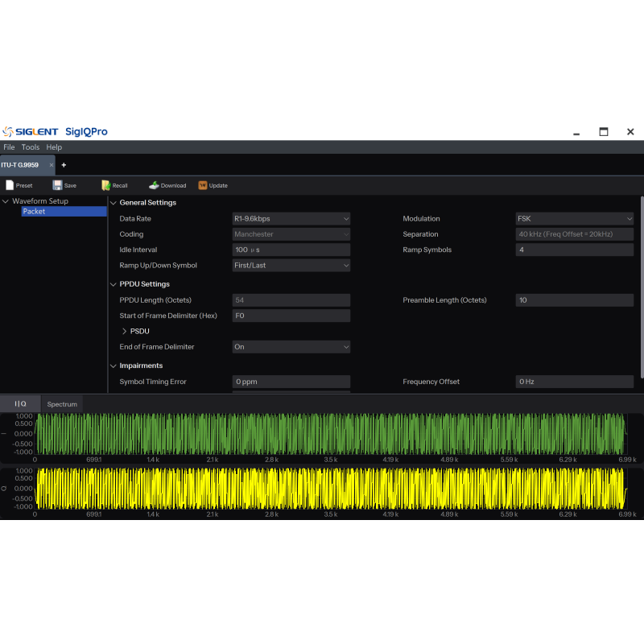Click the Save disk icon
Image resolution: width=644 pixels, height=644 pixels.
click(57, 185)
